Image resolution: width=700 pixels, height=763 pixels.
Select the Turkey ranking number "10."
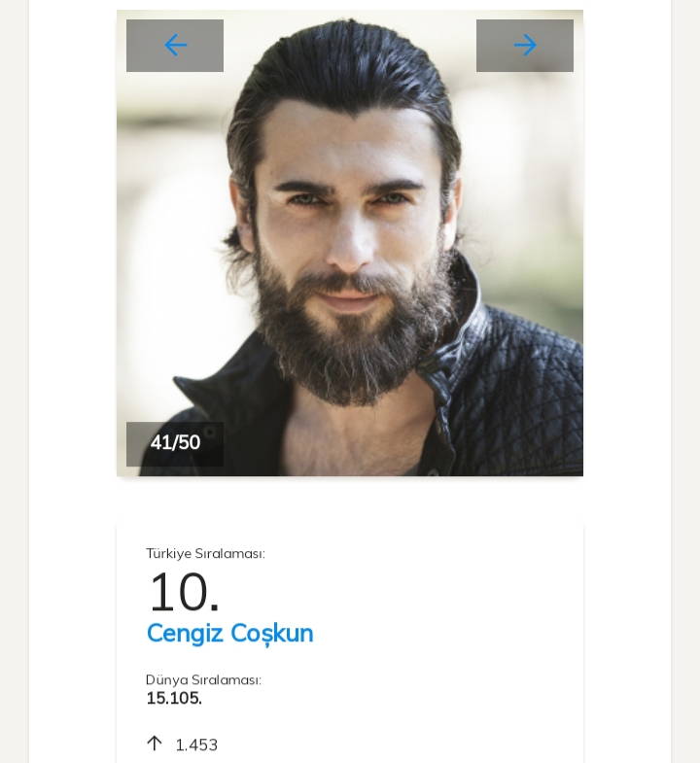(x=183, y=592)
